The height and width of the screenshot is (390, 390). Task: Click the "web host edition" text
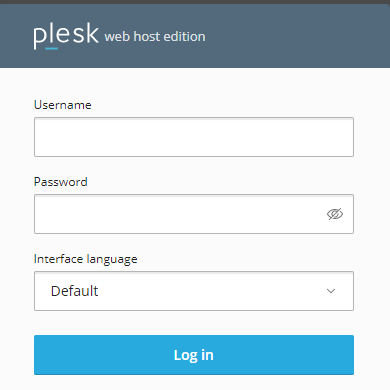click(x=155, y=37)
